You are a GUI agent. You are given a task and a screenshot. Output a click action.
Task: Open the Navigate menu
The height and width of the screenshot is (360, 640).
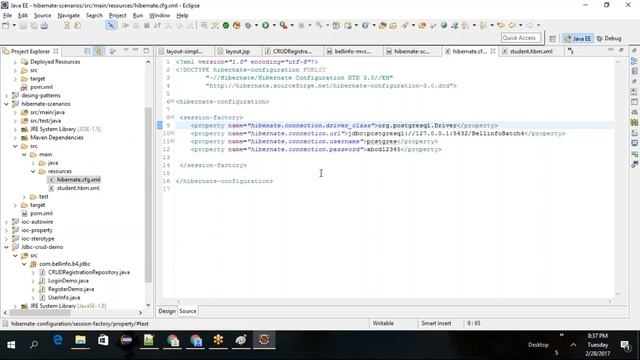click(68, 15)
